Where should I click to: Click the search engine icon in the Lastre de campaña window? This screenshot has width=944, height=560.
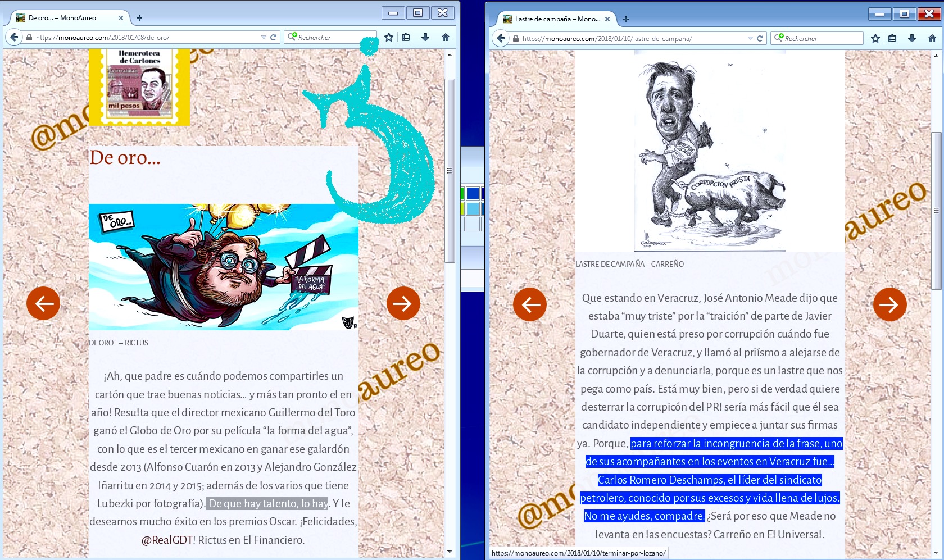click(779, 38)
